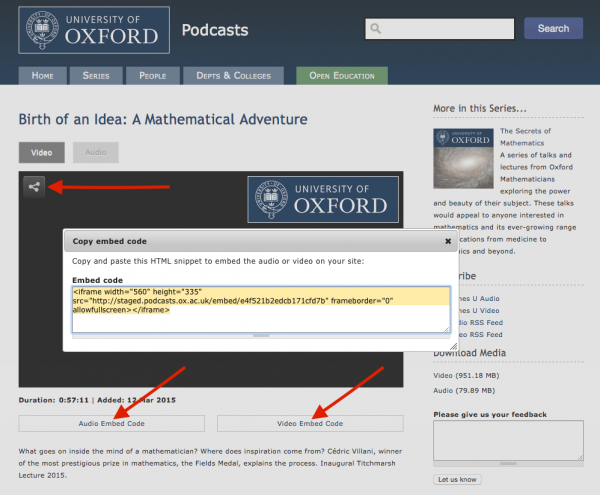
Task: Open the Audio RSS Feed link
Action: pyautogui.click(x=481, y=322)
